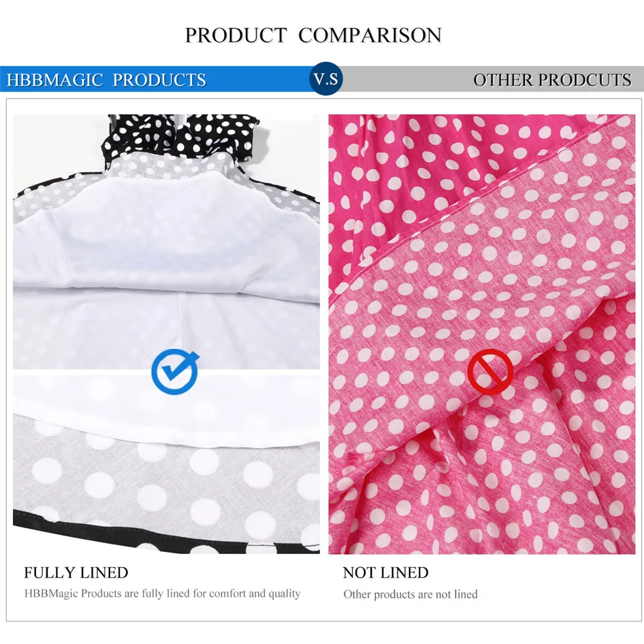Click the HBBMAGIC PRODUCTS blue banner
This screenshot has height=644, width=644.
click(x=155, y=79)
